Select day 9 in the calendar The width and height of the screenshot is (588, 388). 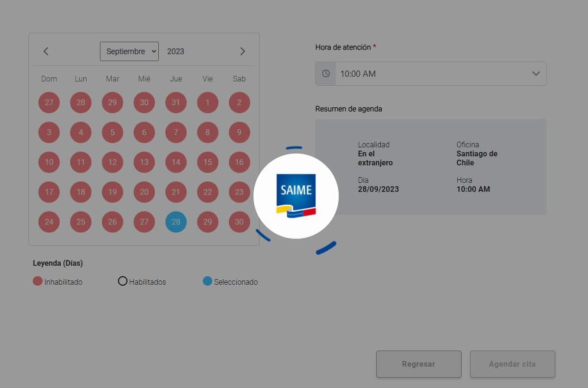pos(239,132)
